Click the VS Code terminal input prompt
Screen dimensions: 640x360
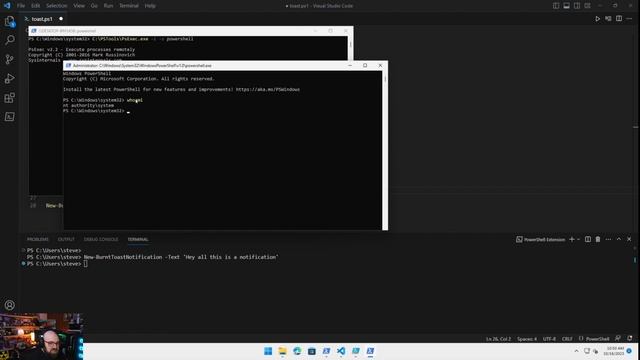[86, 264]
